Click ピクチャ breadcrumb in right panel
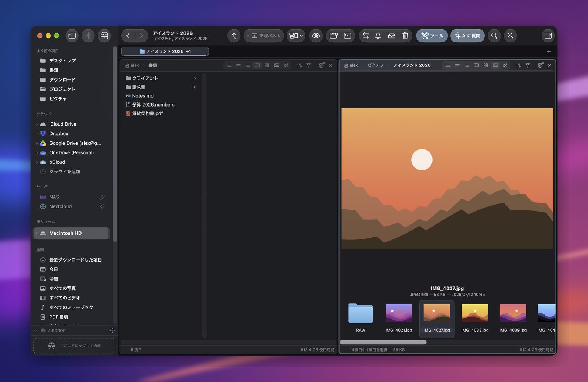588x382 pixels. click(376, 65)
